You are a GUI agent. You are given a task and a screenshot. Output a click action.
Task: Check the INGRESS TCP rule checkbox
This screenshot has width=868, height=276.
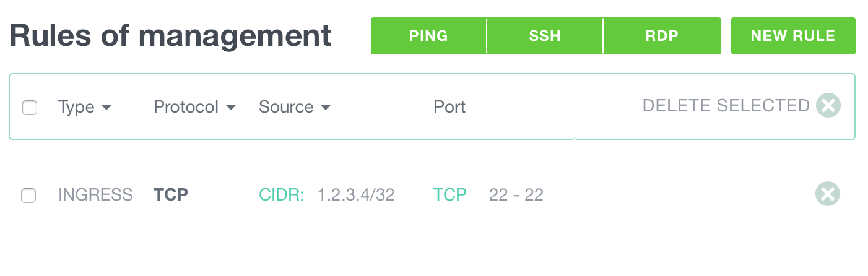(28, 196)
